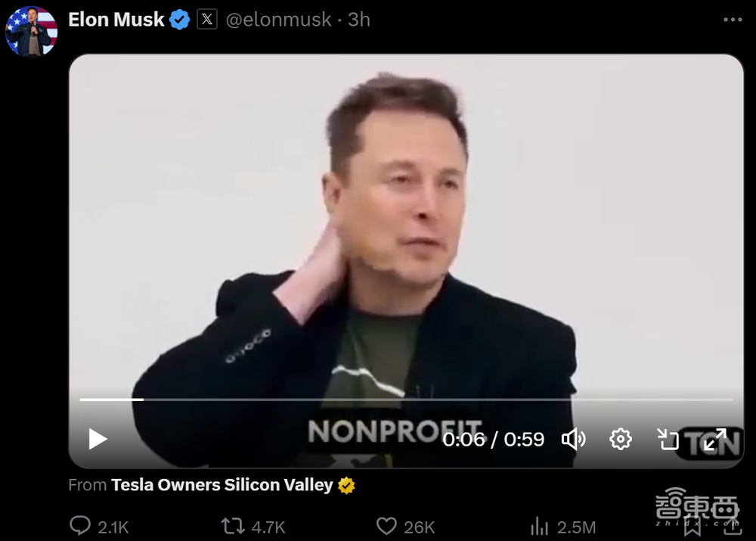Open Tesla Owners Silicon Valley source
This screenshot has height=541, width=756.
coord(222,485)
